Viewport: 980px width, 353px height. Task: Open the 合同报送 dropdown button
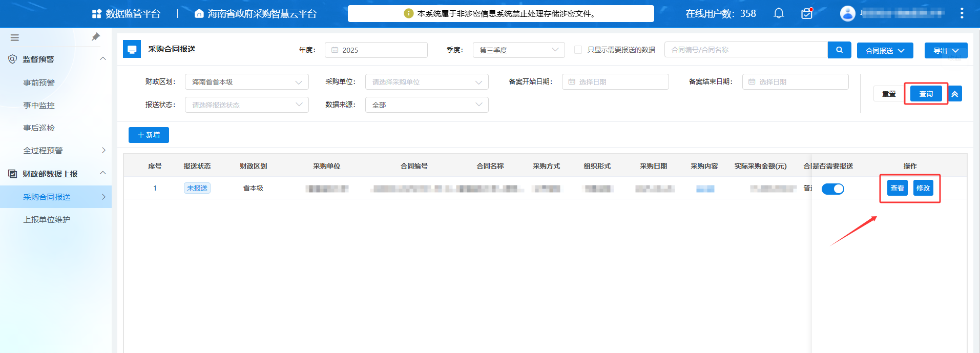(x=885, y=51)
